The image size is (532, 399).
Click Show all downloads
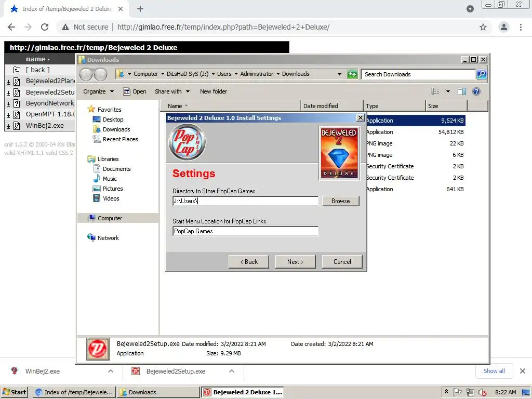coord(494,371)
